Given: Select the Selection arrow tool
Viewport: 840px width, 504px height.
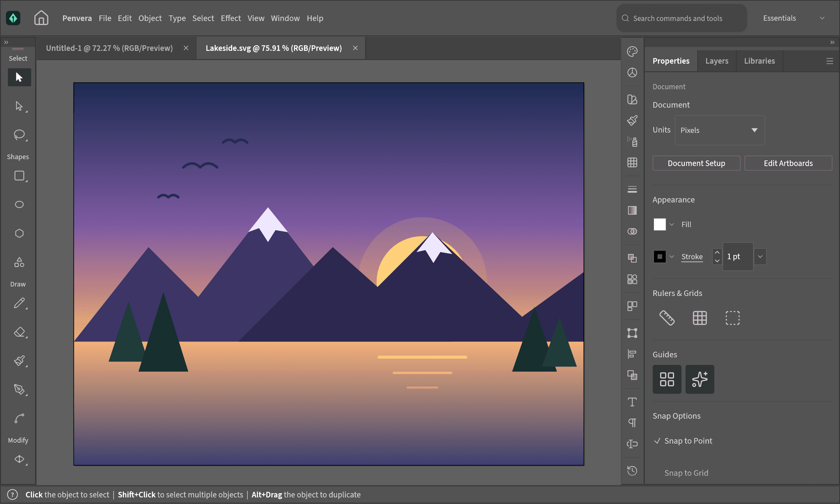Looking at the screenshot, I should tap(19, 77).
